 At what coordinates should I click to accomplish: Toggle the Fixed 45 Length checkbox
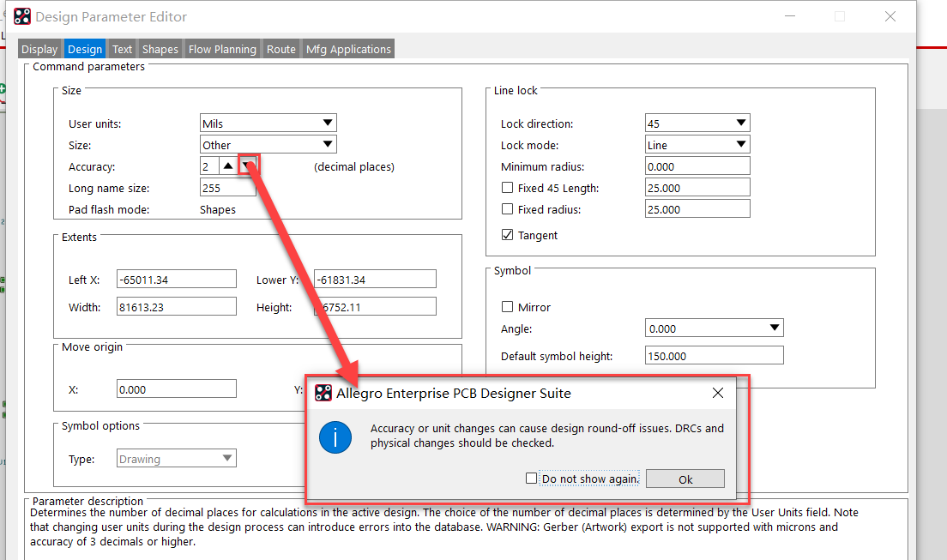[x=507, y=188]
